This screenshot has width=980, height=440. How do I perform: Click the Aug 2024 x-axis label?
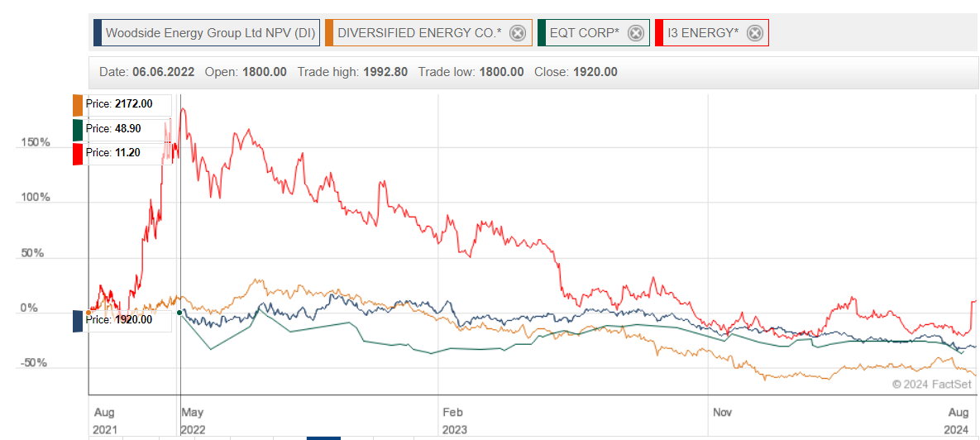(x=956, y=421)
